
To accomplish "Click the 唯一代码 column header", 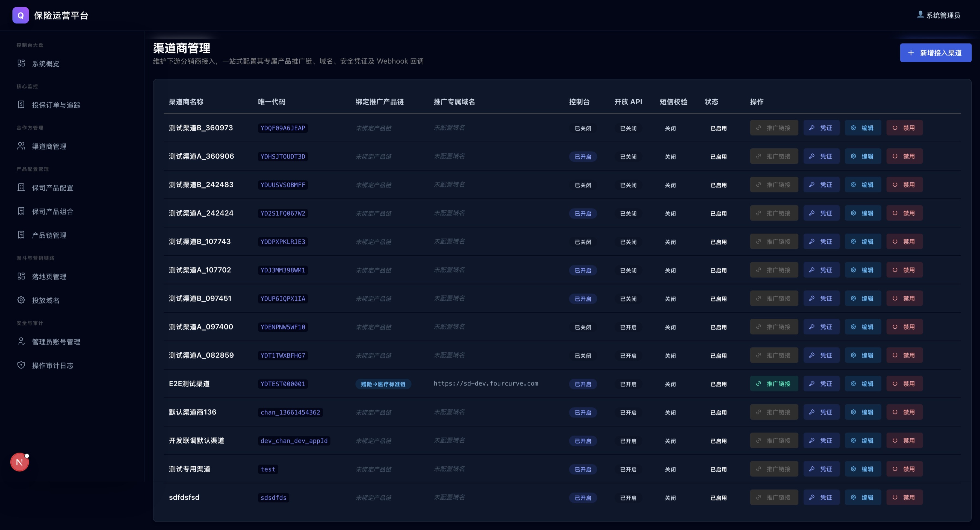I will tap(271, 102).
